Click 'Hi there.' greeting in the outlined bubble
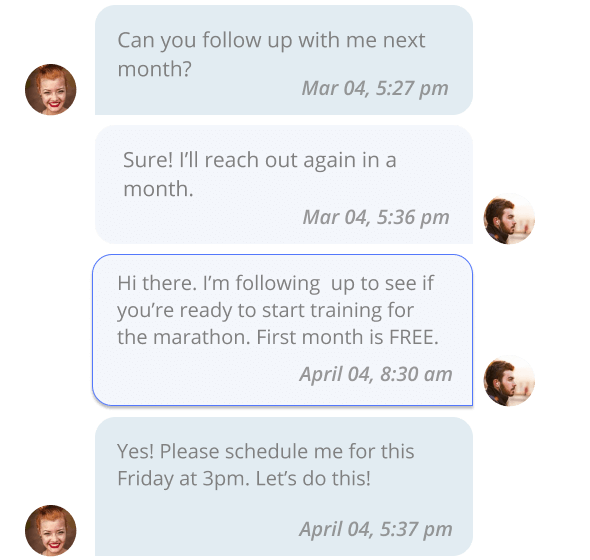This screenshot has width=590, height=560. [x=157, y=283]
